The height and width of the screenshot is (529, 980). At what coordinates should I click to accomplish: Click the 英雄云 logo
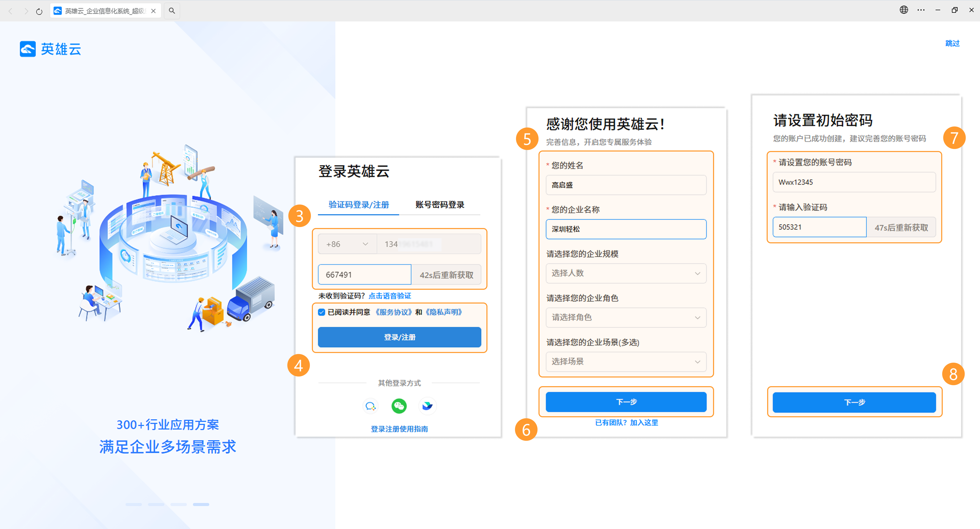51,49
